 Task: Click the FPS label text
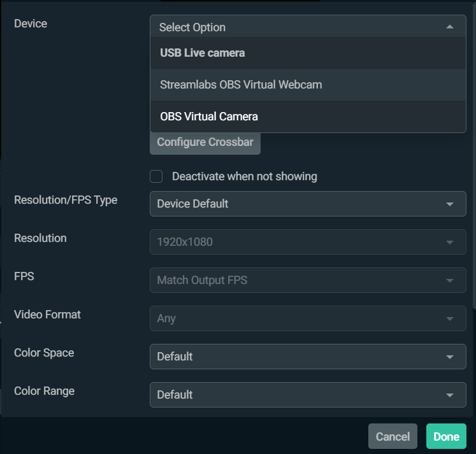[23, 276]
